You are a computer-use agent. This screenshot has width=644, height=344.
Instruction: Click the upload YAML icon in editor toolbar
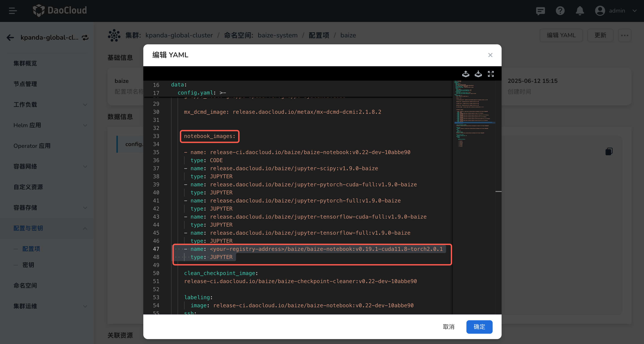coord(466,74)
